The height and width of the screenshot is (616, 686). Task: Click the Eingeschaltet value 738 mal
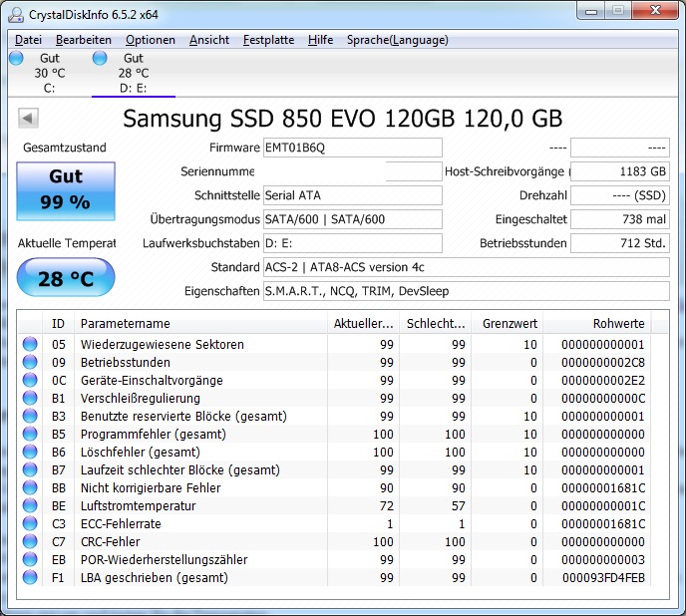[x=620, y=219]
